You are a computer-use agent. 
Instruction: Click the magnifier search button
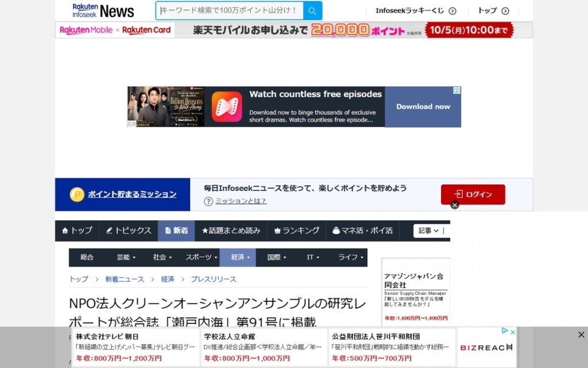point(312,10)
